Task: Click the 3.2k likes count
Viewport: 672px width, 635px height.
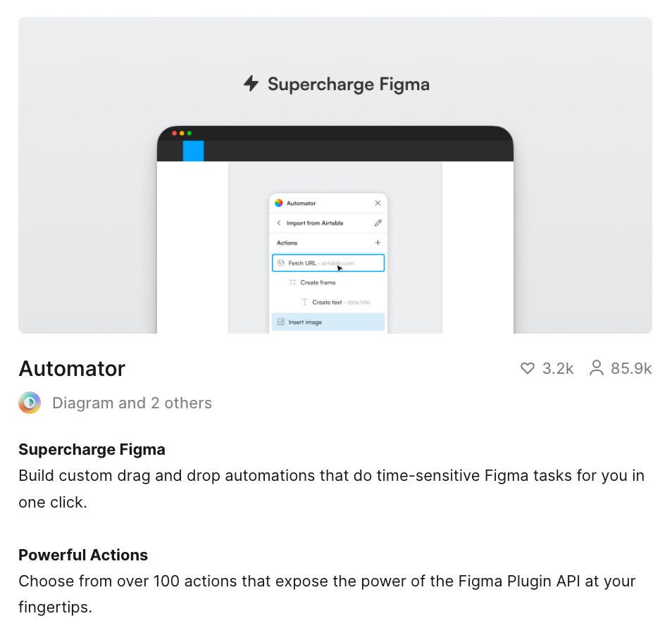Action: click(x=558, y=368)
